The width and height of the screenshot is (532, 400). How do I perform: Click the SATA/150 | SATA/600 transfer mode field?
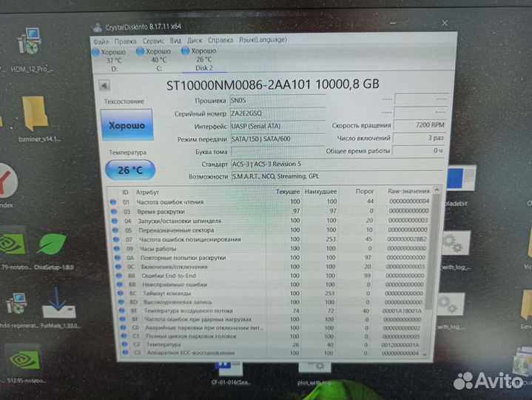point(277,139)
